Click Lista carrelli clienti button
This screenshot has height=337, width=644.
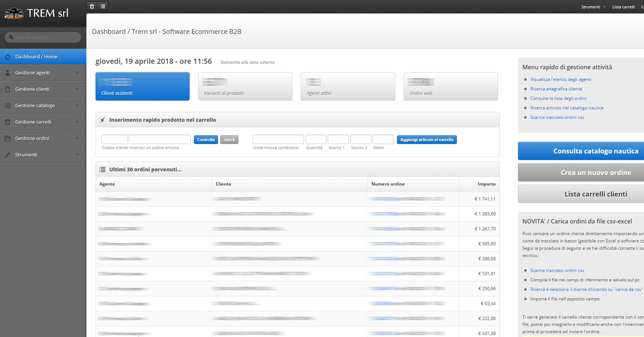click(581, 194)
